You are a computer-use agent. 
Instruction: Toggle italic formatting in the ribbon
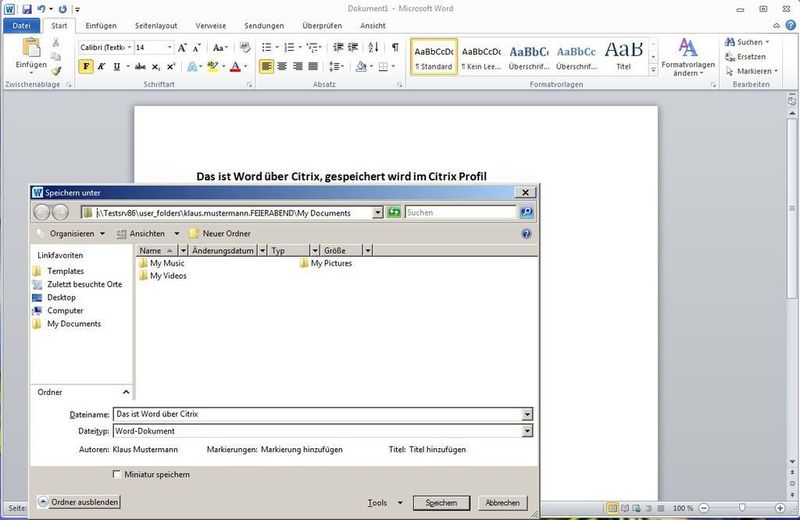click(x=101, y=66)
